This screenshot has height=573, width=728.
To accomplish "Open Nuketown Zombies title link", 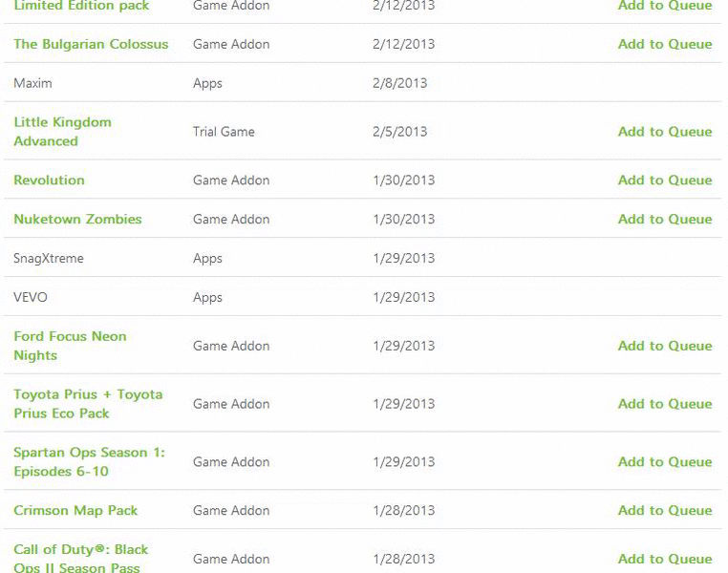I will coord(77,219).
